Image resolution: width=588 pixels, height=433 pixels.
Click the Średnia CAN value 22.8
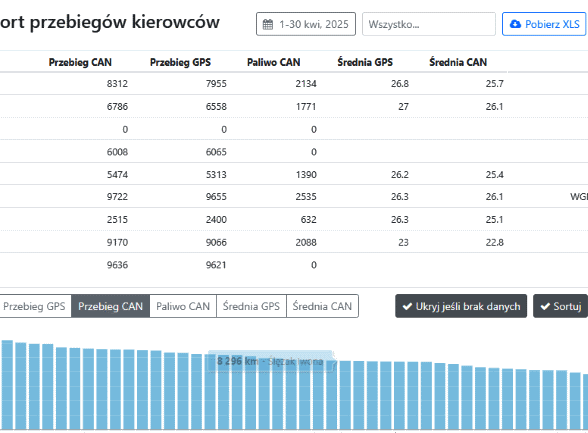495,243
